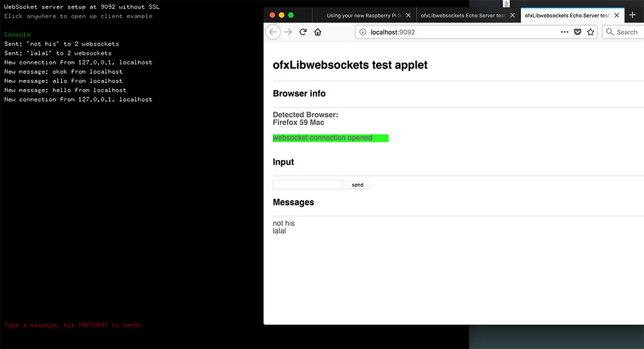644x349 pixels.
Task: Click the 'lalal' received message
Action: pos(279,231)
